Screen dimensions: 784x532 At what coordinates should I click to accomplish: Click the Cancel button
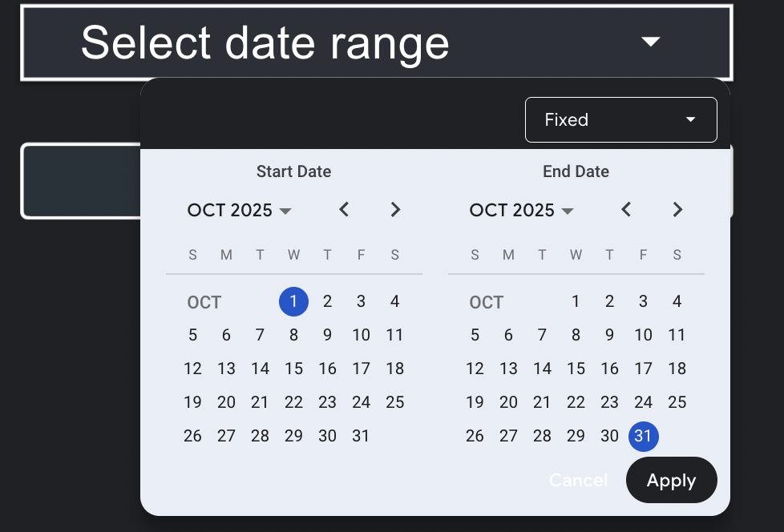click(x=578, y=480)
